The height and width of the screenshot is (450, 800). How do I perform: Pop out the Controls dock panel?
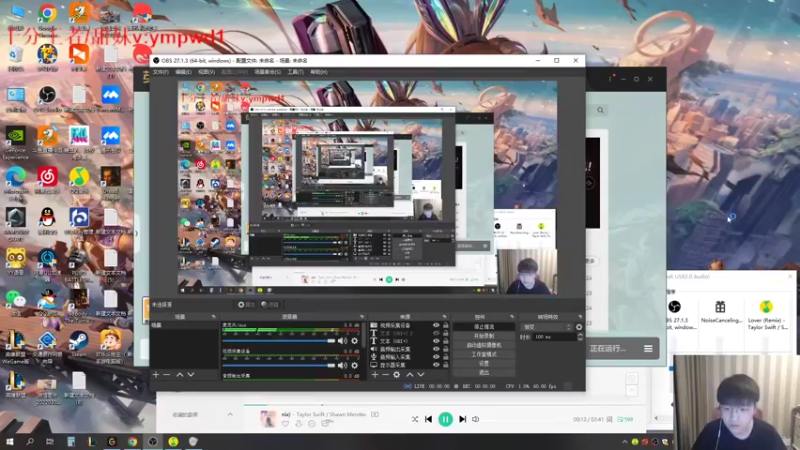(512, 317)
